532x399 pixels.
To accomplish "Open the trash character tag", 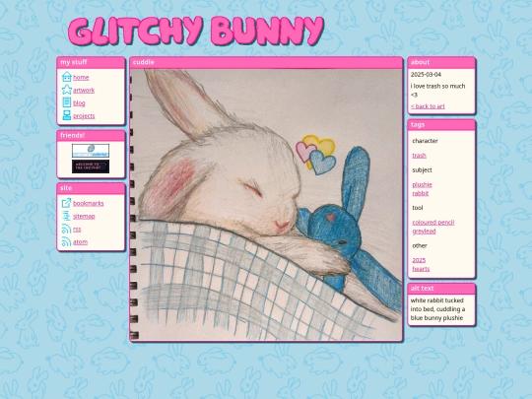I will tap(419, 156).
